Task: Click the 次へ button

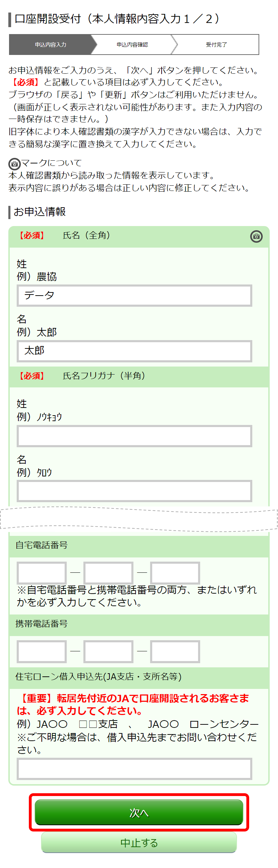Action: (x=139, y=812)
